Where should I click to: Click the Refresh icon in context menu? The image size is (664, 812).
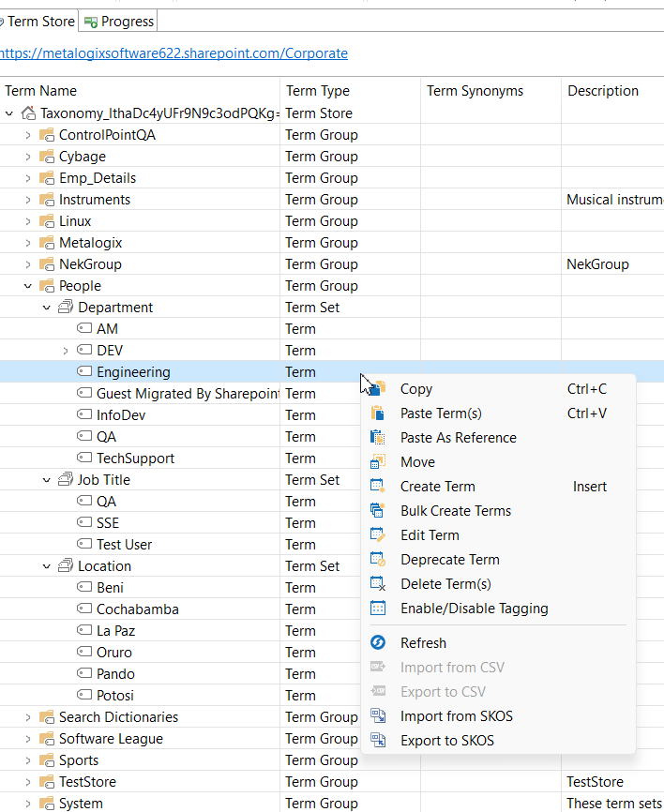(379, 643)
